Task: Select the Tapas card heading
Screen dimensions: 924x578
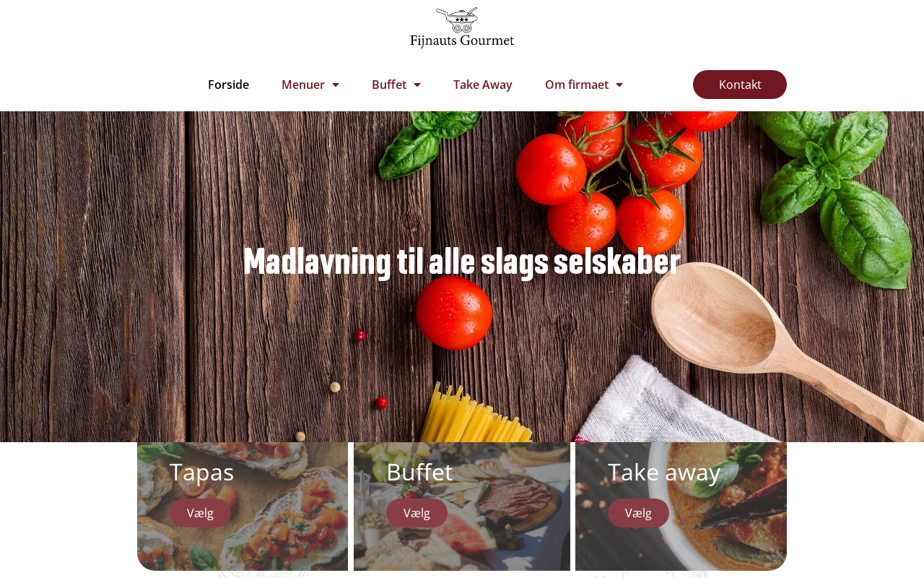Action: point(201,472)
